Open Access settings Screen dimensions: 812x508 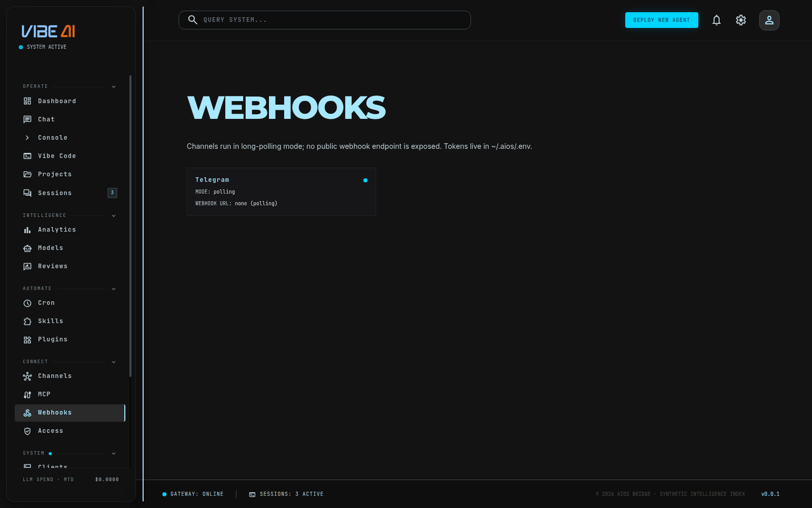pos(70,431)
